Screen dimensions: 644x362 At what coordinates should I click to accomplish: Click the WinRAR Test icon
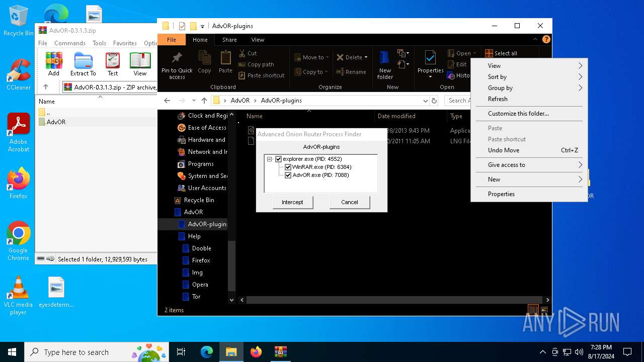click(x=113, y=64)
